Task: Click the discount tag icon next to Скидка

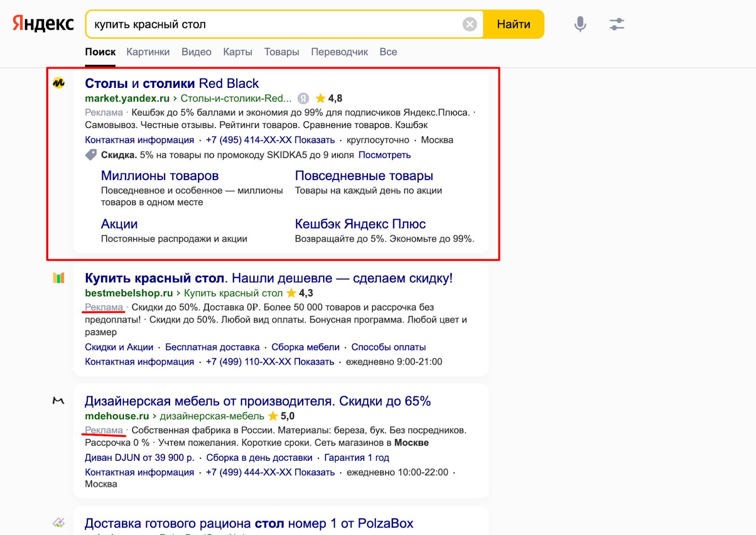Action: pyautogui.click(x=91, y=155)
